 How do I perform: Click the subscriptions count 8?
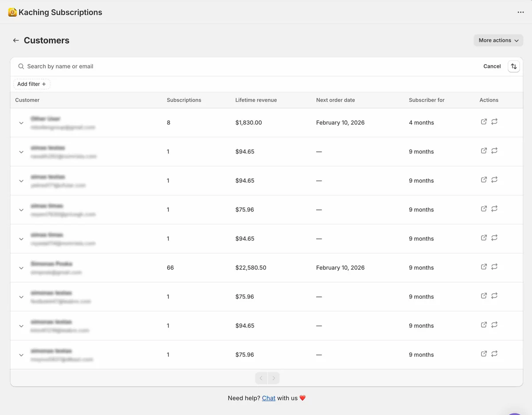tap(168, 123)
